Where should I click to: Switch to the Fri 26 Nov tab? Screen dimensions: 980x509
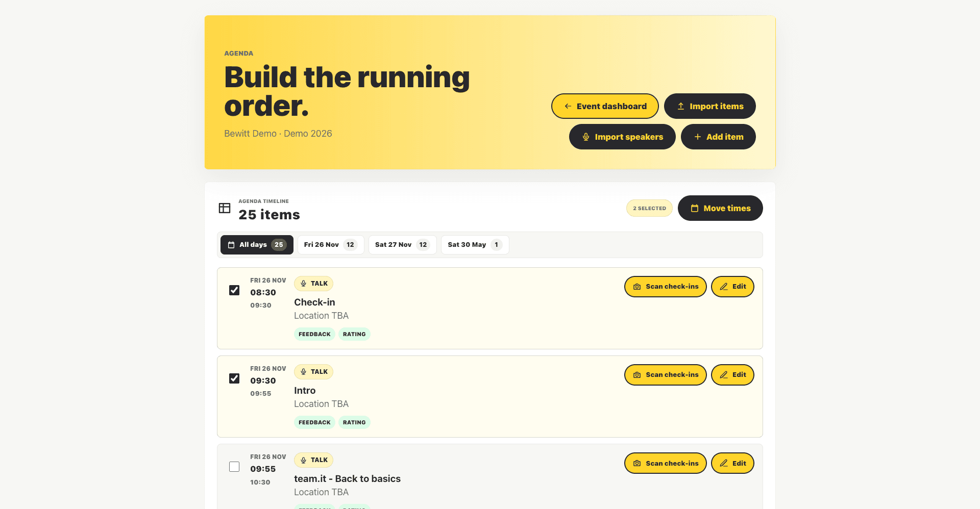coord(331,245)
